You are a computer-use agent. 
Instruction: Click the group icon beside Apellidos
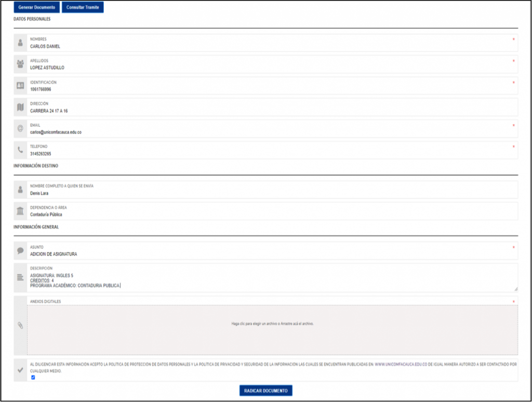click(20, 64)
